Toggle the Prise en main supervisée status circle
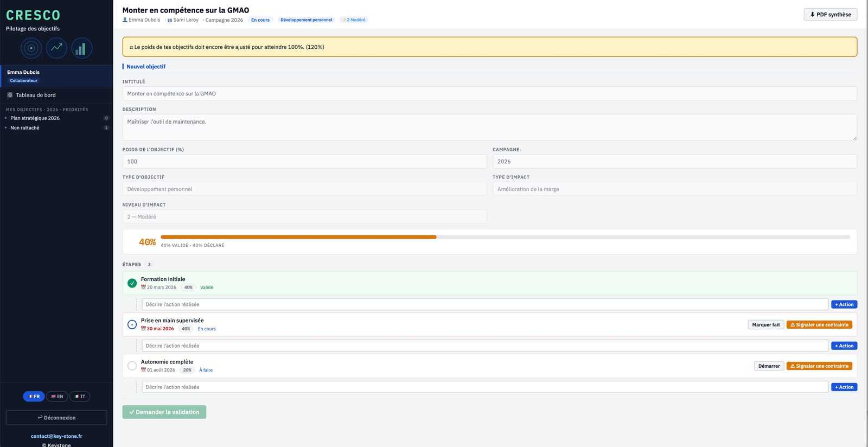 (132, 324)
